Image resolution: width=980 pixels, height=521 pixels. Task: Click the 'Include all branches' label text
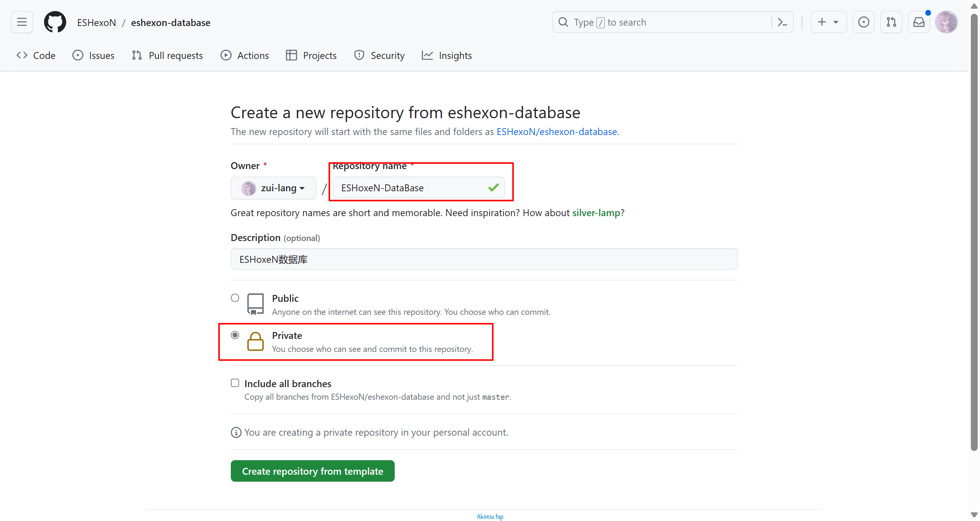click(287, 384)
